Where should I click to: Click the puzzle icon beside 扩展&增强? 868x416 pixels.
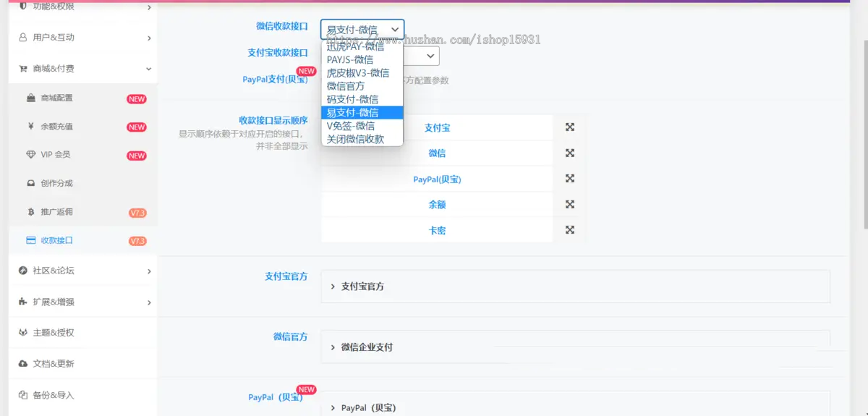[x=23, y=302]
